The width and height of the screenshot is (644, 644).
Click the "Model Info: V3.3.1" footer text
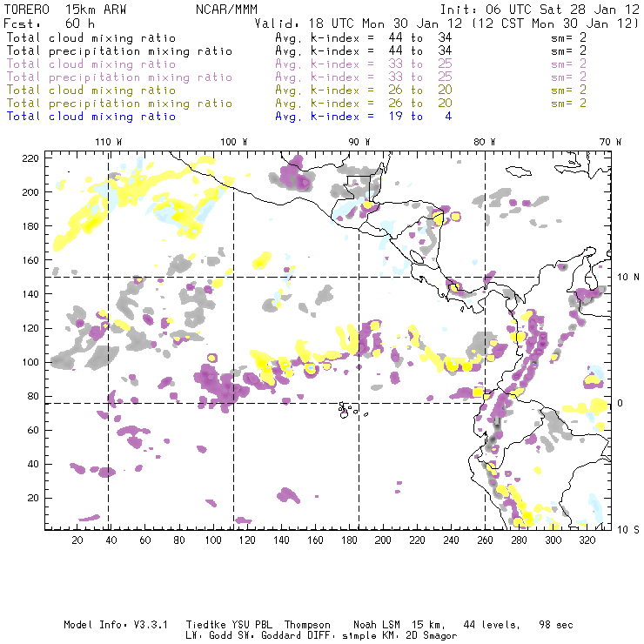116,625
